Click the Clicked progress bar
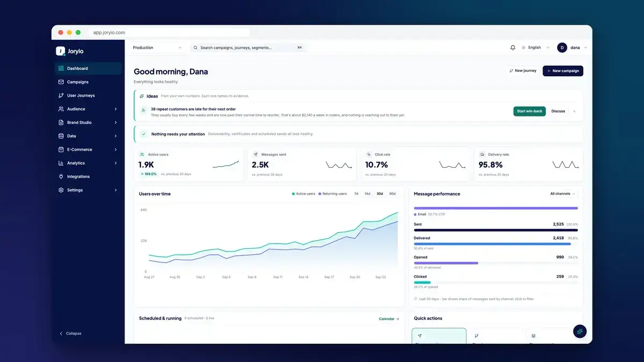Image resolution: width=644 pixels, height=362 pixels. [496, 282]
